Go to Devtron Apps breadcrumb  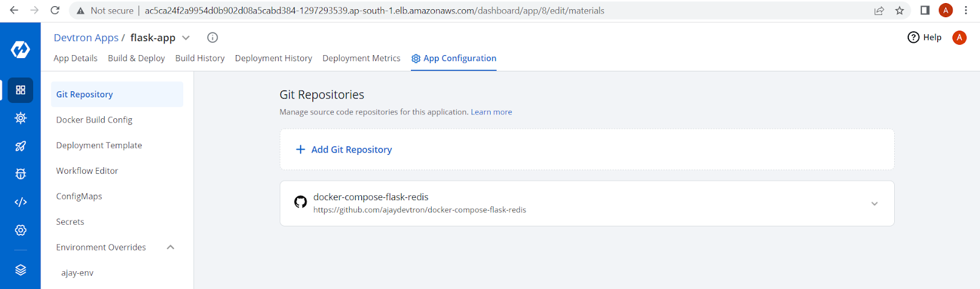(x=86, y=37)
